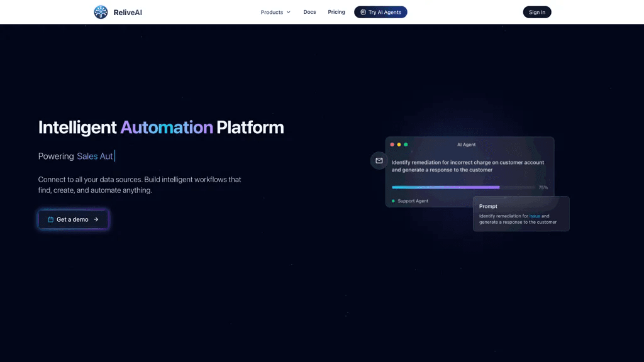
Task: Click the red dot in AI Agent window
Action: coord(392,145)
